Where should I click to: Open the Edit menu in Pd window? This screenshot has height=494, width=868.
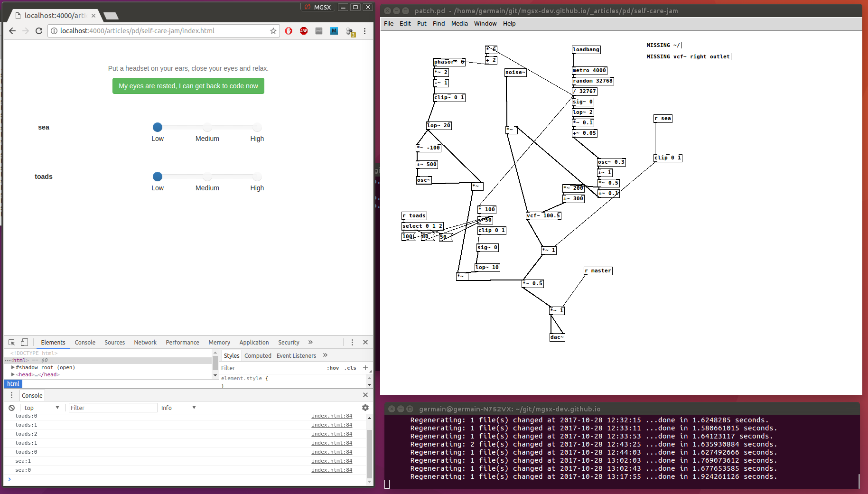click(x=405, y=23)
